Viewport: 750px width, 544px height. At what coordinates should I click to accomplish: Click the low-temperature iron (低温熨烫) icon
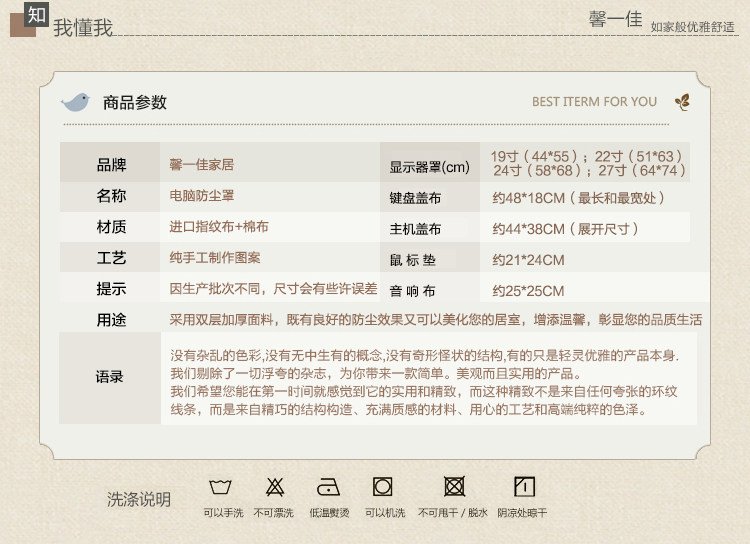329,488
